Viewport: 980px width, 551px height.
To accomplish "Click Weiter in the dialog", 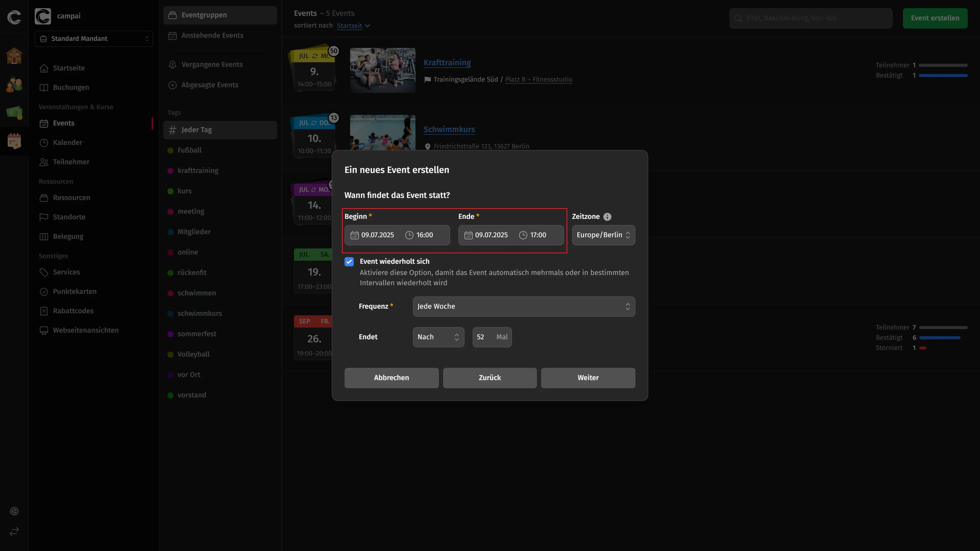I will pos(588,378).
